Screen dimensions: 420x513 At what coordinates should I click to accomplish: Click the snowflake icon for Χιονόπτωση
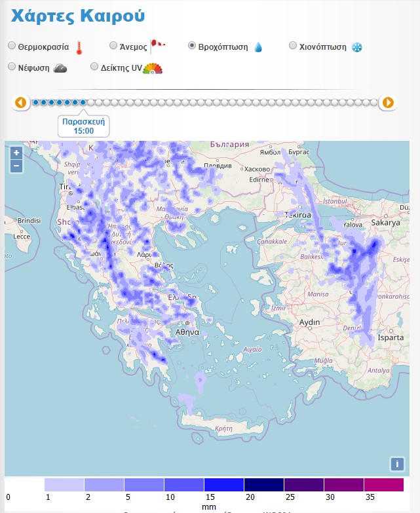click(357, 47)
